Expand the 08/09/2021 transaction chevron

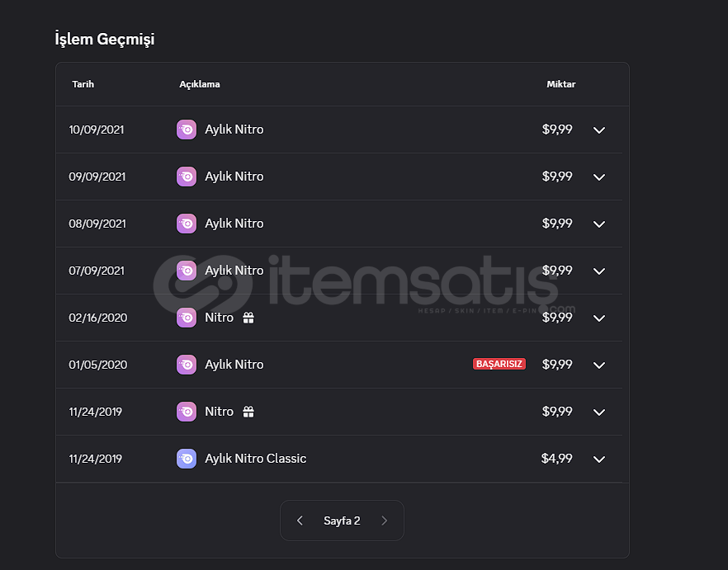tap(599, 224)
